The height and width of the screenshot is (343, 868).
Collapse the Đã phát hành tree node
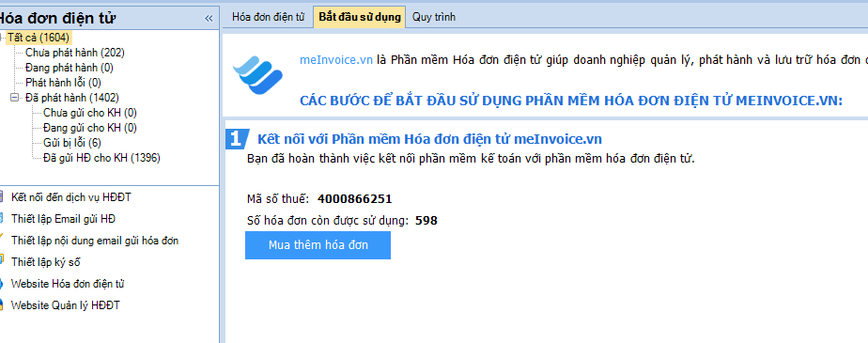(x=14, y=98)
